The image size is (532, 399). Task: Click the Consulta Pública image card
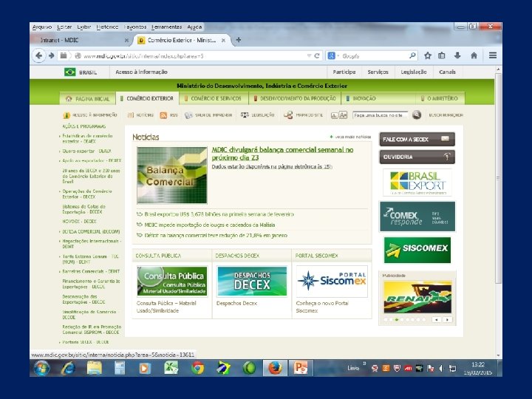click(172, 282)
